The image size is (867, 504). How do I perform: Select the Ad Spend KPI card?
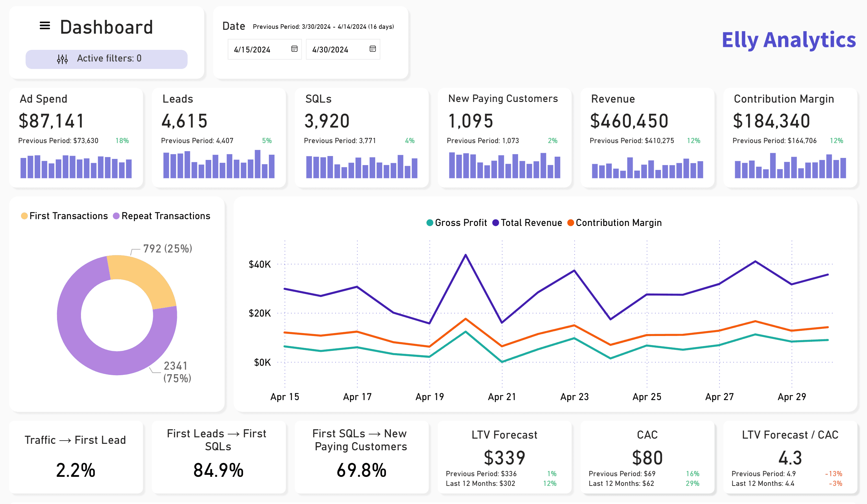[76, 138]
